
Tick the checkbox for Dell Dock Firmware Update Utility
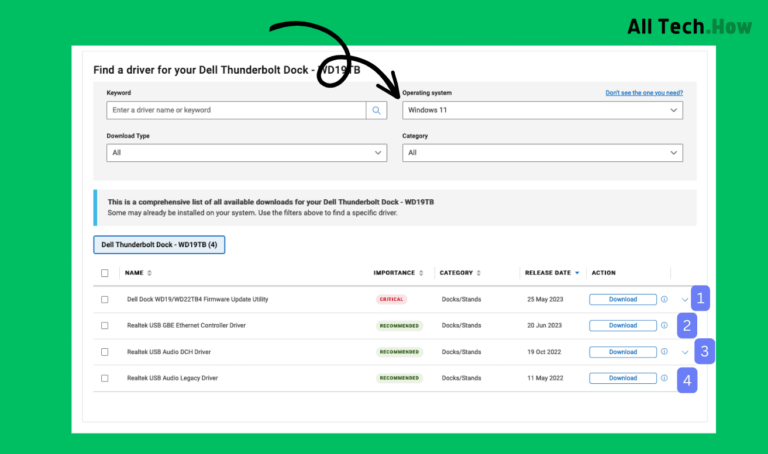coord(105,299)
